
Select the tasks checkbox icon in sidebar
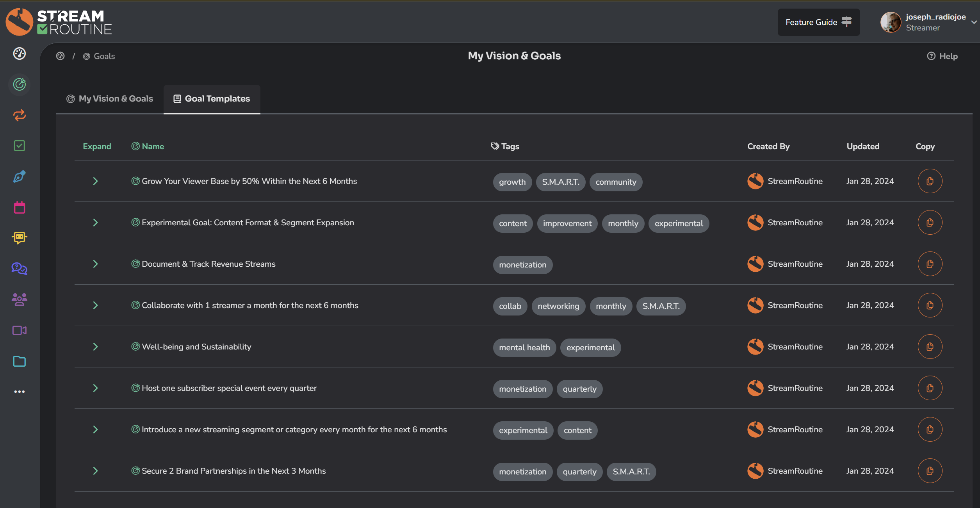19,146
